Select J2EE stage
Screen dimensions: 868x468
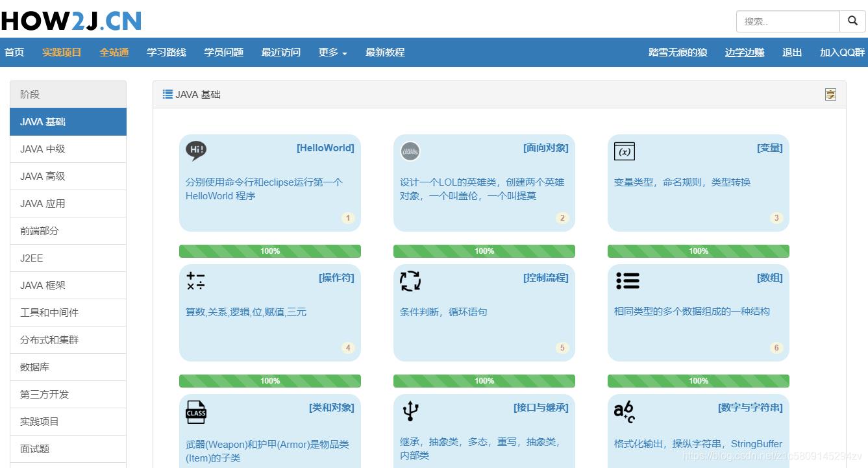68,258
